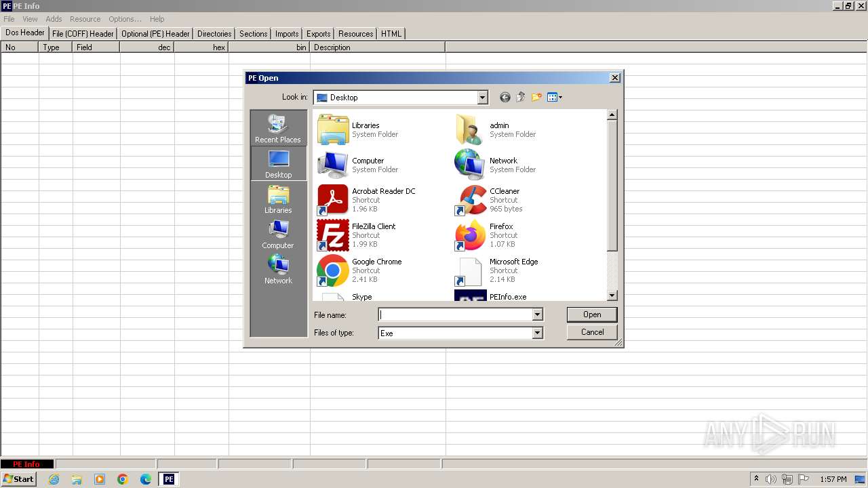The height and width of the screenshot is (488, 868).
Task: Switch to the Directories tab
Action: 214,34
